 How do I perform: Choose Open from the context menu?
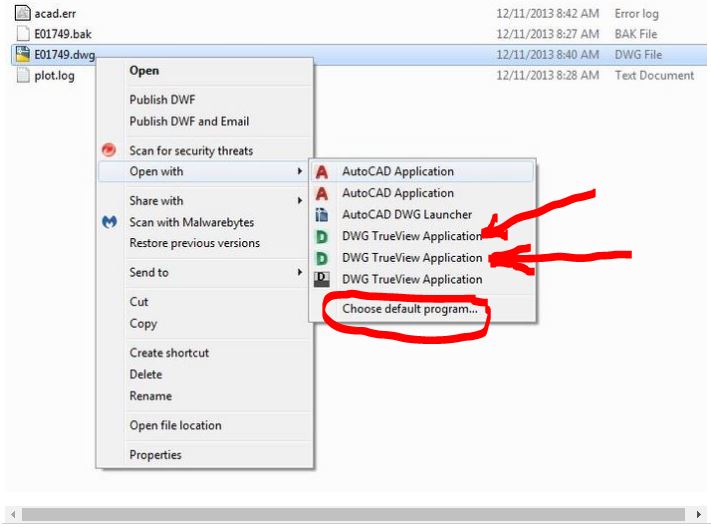[x=144, y=70]
